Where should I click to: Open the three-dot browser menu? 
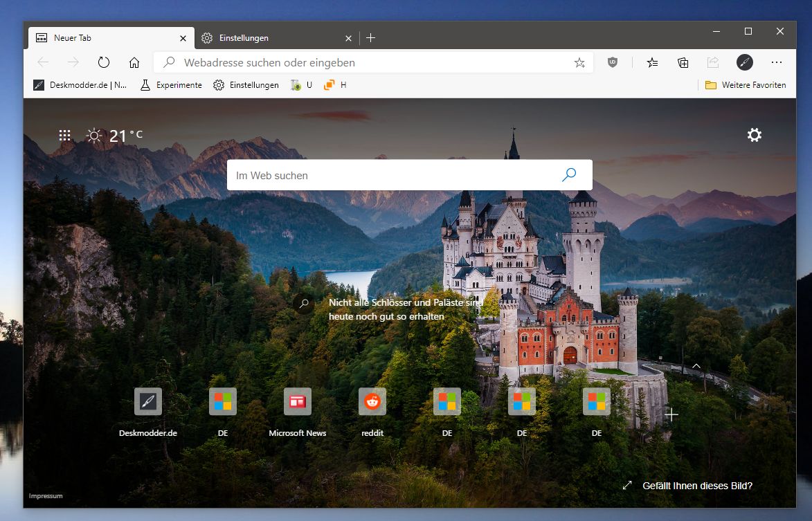(x=776, y=62)
